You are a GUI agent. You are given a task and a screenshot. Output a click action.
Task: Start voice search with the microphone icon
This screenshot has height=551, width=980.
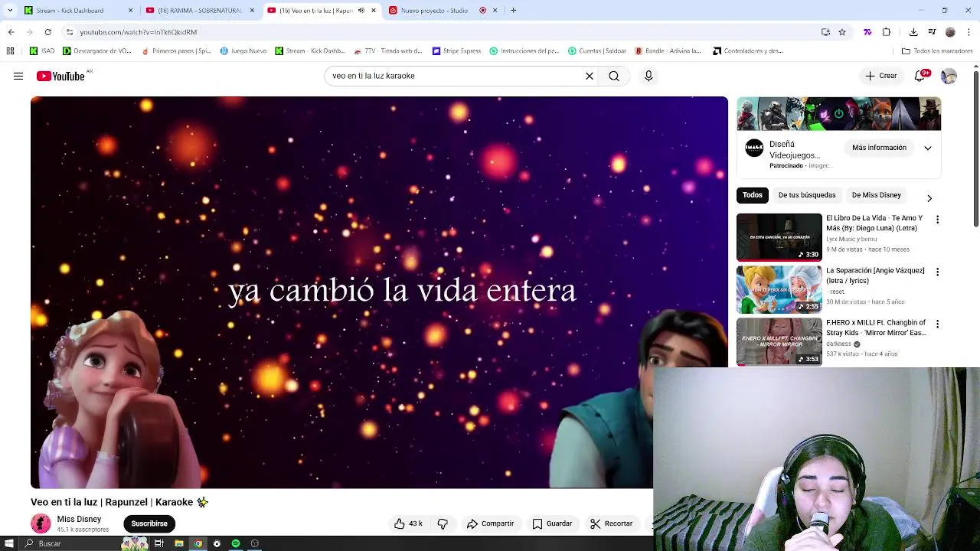coord(648,76)
